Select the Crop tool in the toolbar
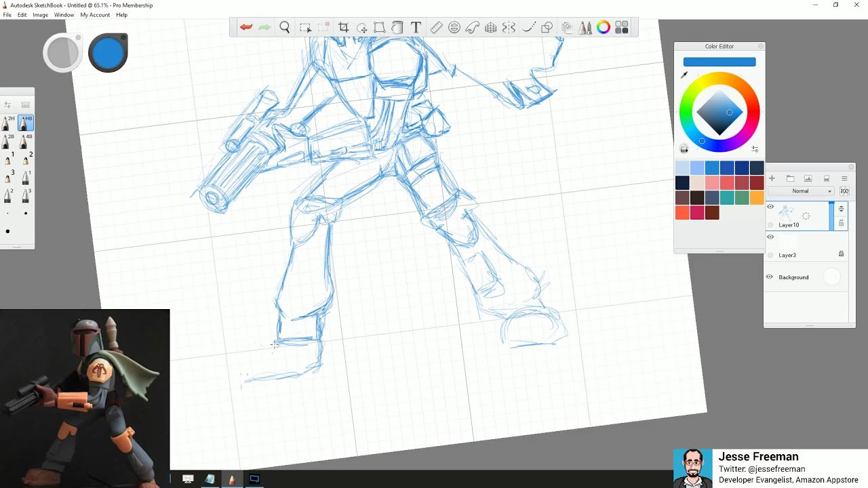The width and height of the screenshot is (868, 488). click(343, 27)
